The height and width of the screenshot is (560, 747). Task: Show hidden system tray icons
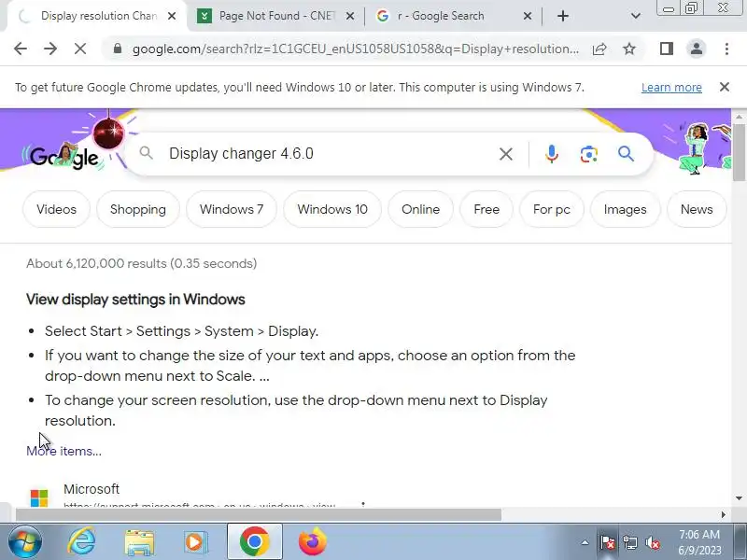click(x=585, y=542)
